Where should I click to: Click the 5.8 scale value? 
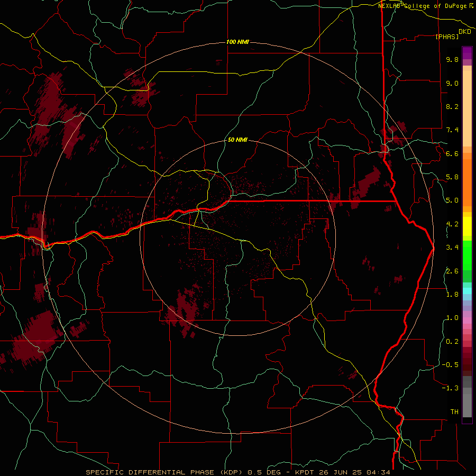(x=452, y=177)
